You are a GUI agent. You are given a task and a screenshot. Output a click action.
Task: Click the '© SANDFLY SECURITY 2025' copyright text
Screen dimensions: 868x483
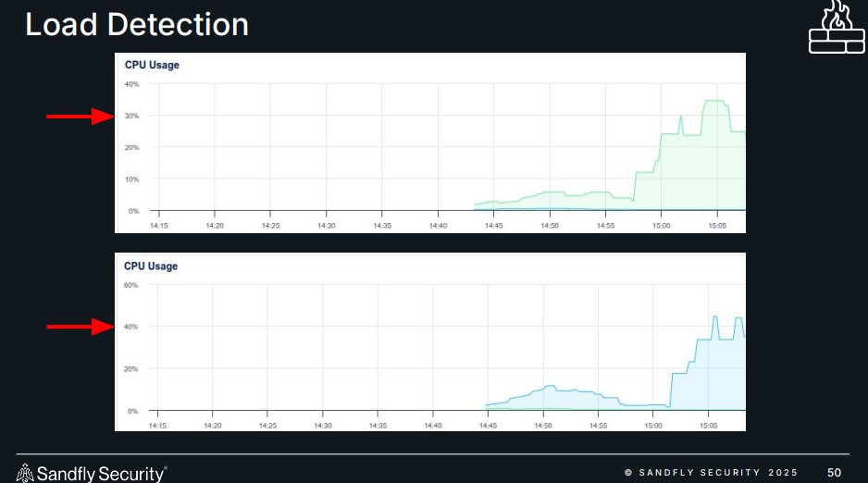[711, 473]
